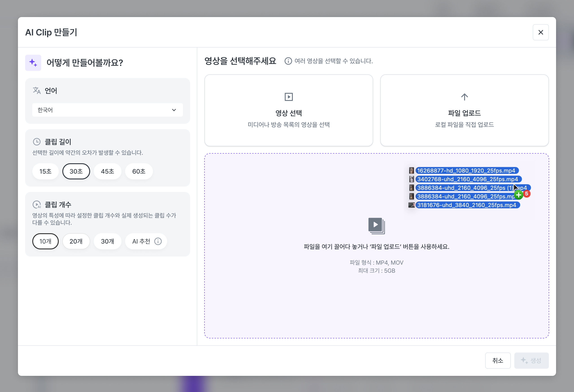Click the 취소 button
Screen dimensions: 574x392
(498, 361)
